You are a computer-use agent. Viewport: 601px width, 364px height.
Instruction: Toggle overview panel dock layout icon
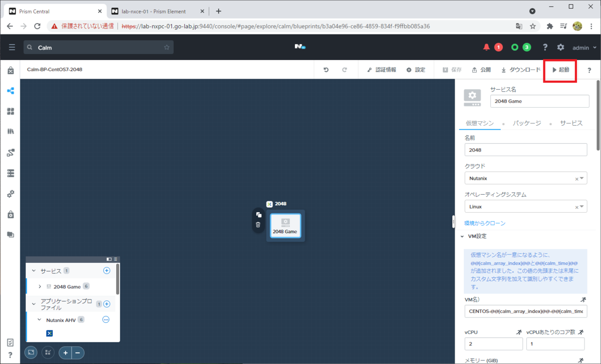109,259
